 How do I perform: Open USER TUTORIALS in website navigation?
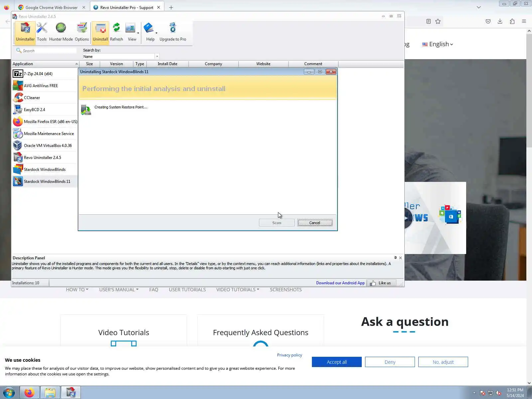pos(187,290)
